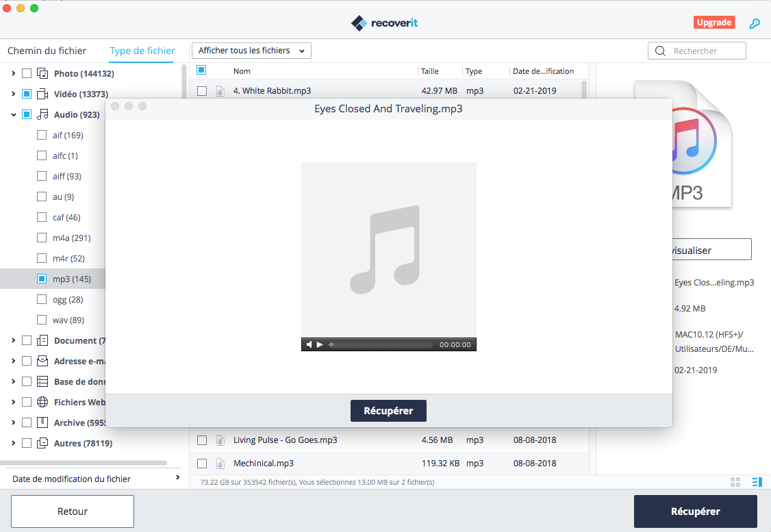Expand the Base de données category
This screenshot has height=532, width=771.
(13, 381)
